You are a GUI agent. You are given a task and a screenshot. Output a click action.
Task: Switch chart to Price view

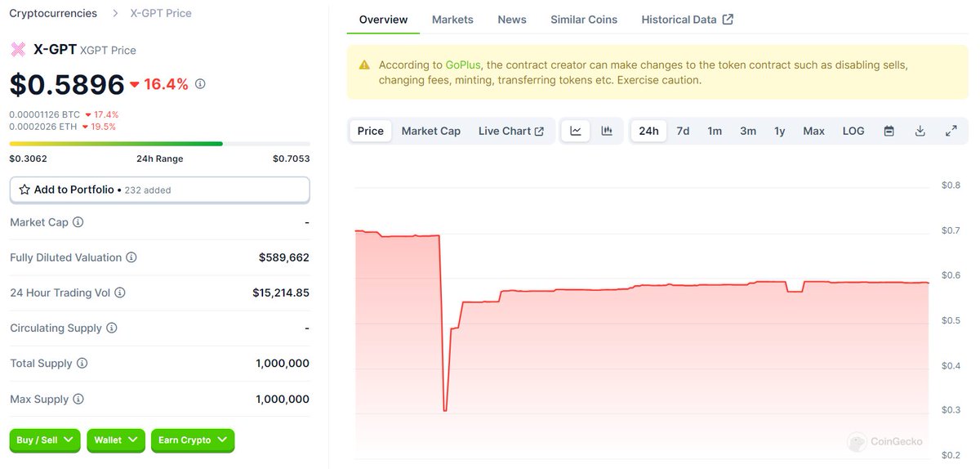[371, 131]
